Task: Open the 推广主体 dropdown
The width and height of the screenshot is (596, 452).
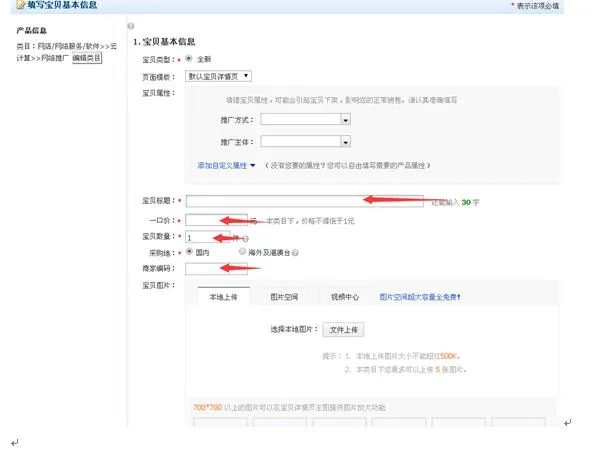Action: (305, 142)
